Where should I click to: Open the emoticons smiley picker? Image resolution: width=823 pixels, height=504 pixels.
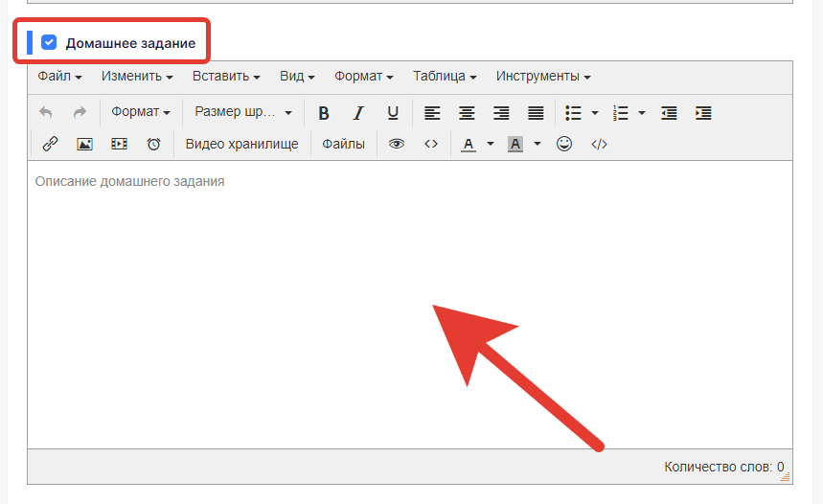(564, 144)
